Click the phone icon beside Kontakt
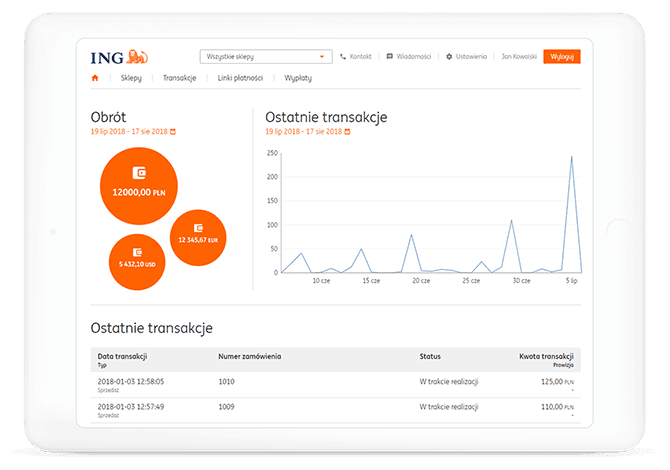670x470 pixels. (343, 57)
